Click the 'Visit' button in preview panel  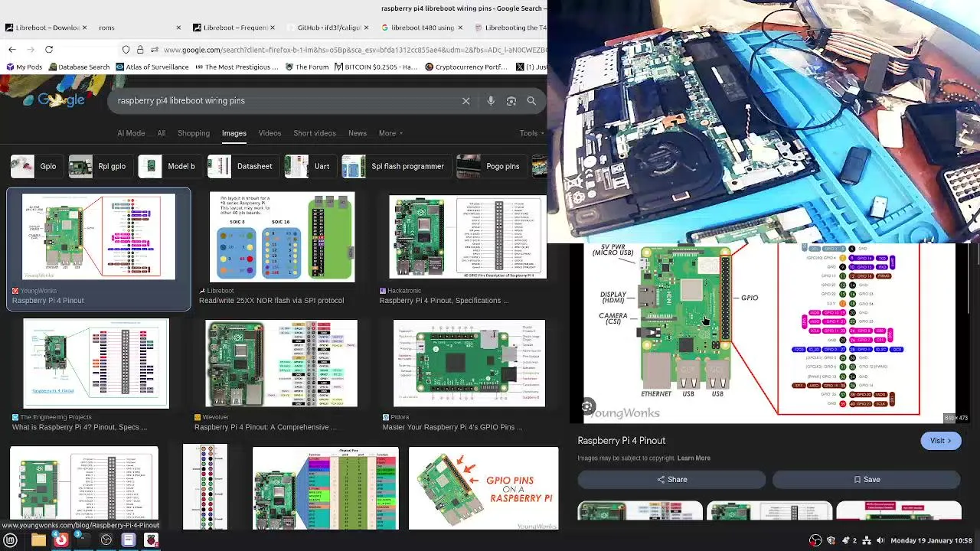click(x=940, y=441)
